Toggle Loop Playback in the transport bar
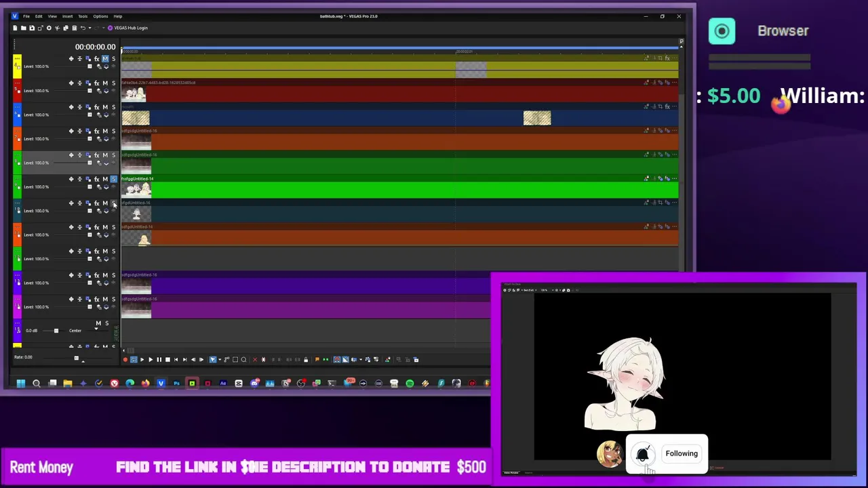 coord(134,360)
